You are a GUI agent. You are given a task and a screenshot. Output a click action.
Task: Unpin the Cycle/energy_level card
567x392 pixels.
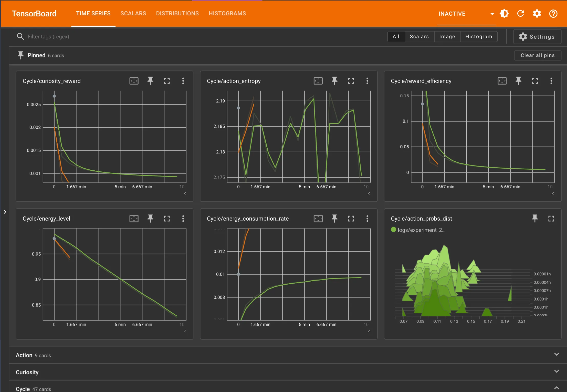pyautogui.click(x=150, y=219)
